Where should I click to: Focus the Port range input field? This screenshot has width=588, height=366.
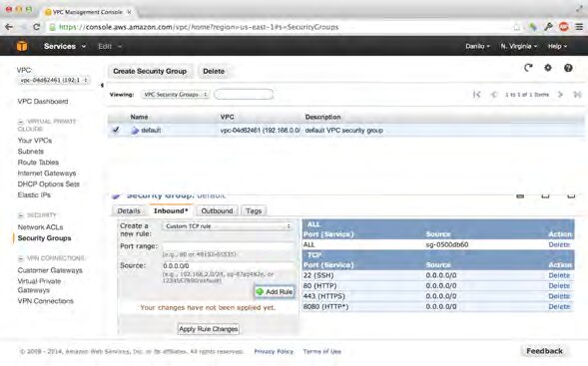(228, 245)
